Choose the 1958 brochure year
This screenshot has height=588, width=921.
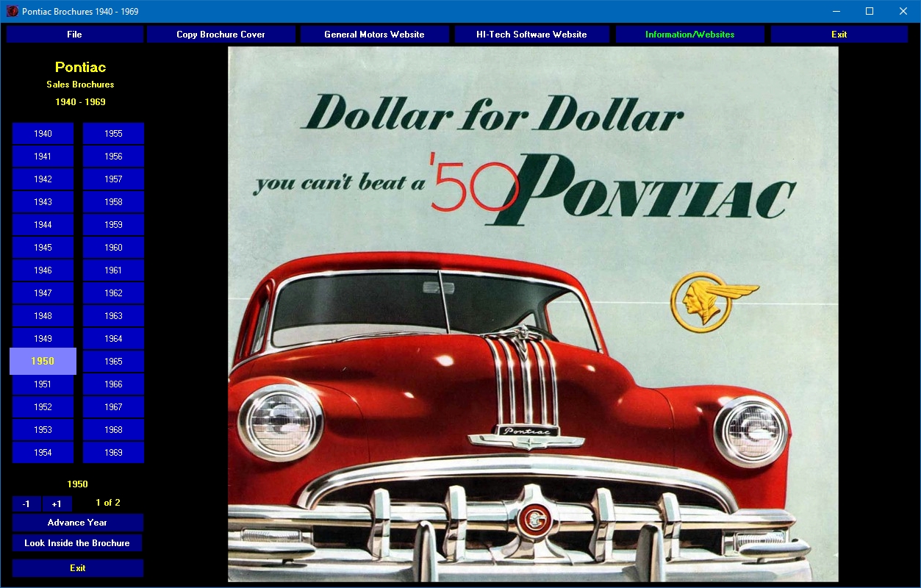113,202
